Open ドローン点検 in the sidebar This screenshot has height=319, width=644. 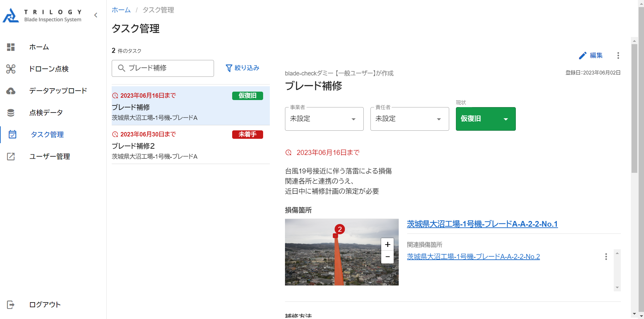pos(49,69)
